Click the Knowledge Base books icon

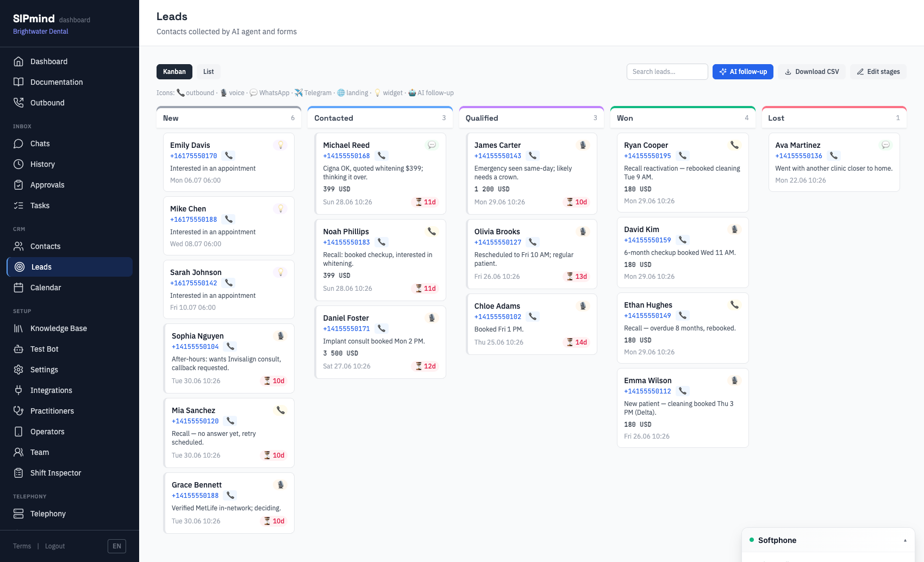18,328
